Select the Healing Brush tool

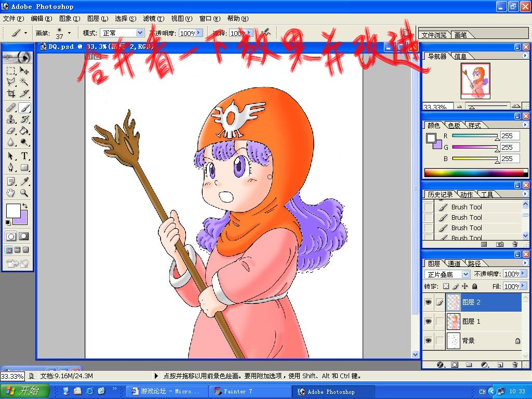point(11,108)
